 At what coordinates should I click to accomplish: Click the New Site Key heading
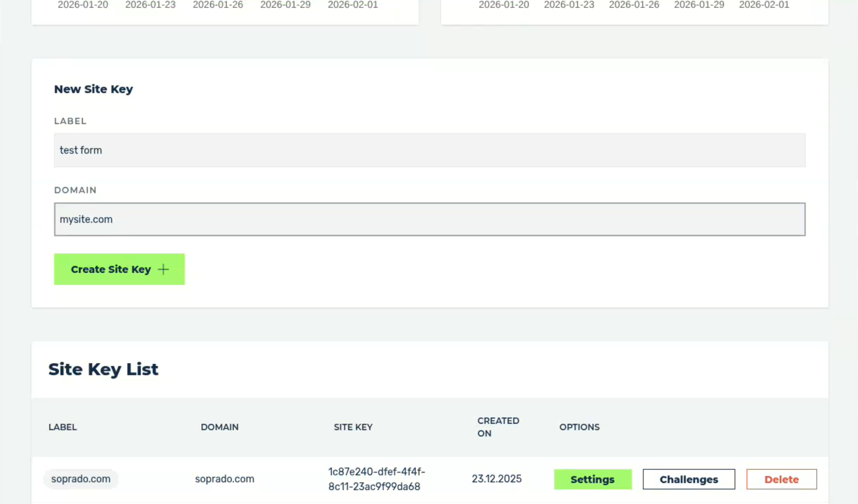pos(93,89)
